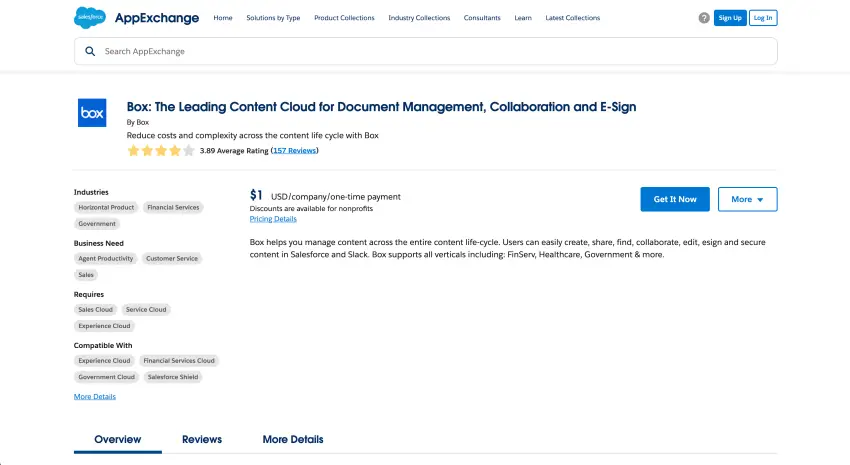Open Product Collections menu
This screenshot has width=850, height=465.
click(x=344, y=18)
